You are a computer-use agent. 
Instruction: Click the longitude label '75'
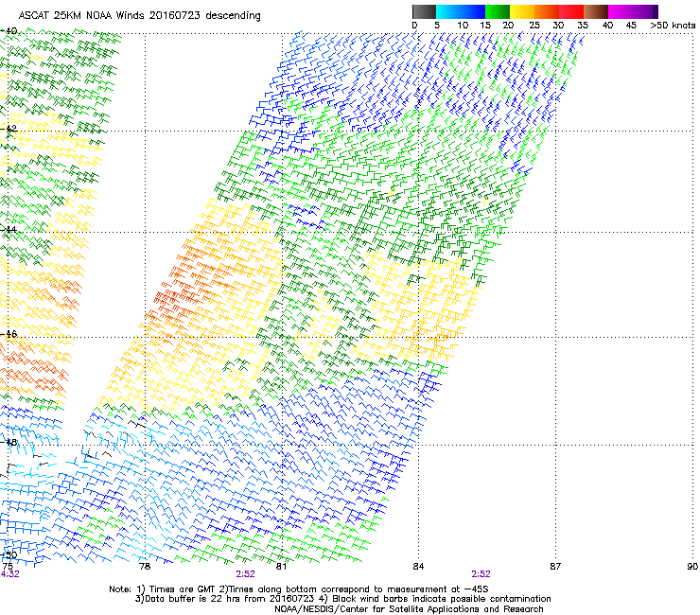click(8, 567)
